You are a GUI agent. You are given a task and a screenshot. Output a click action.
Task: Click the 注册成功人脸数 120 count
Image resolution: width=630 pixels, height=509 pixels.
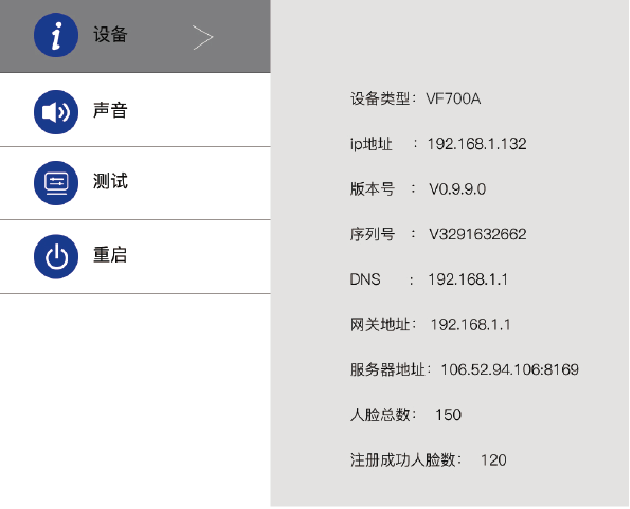[493, 460]
